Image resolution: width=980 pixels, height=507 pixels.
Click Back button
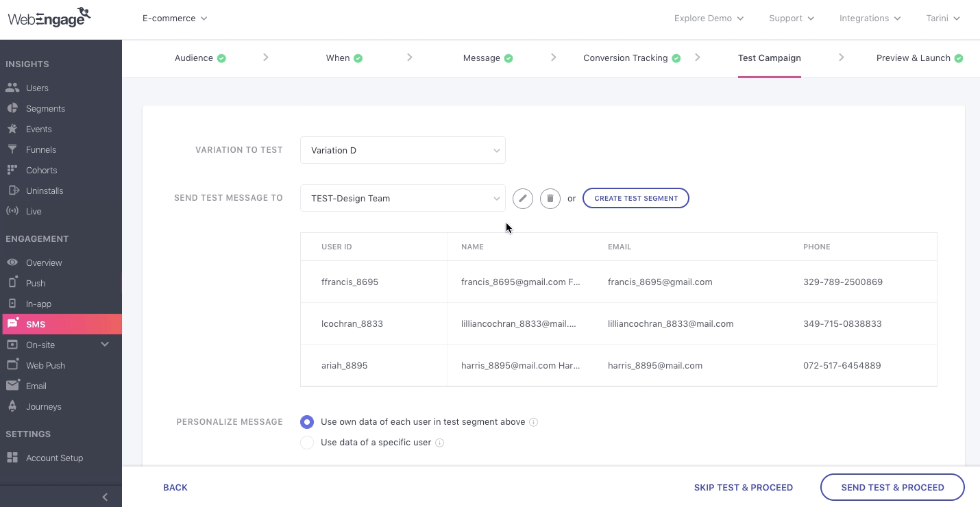(175, 488)
